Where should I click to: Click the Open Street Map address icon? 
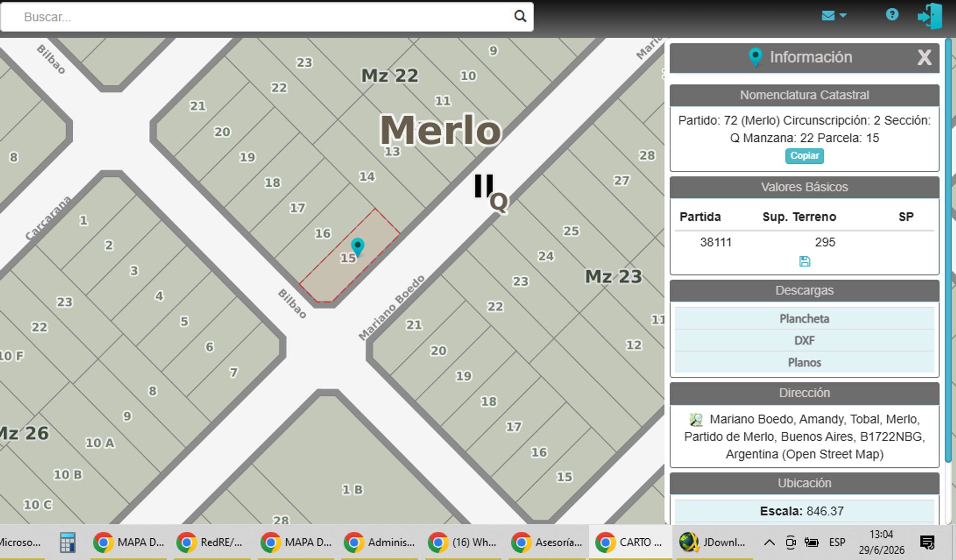[696, 420]
